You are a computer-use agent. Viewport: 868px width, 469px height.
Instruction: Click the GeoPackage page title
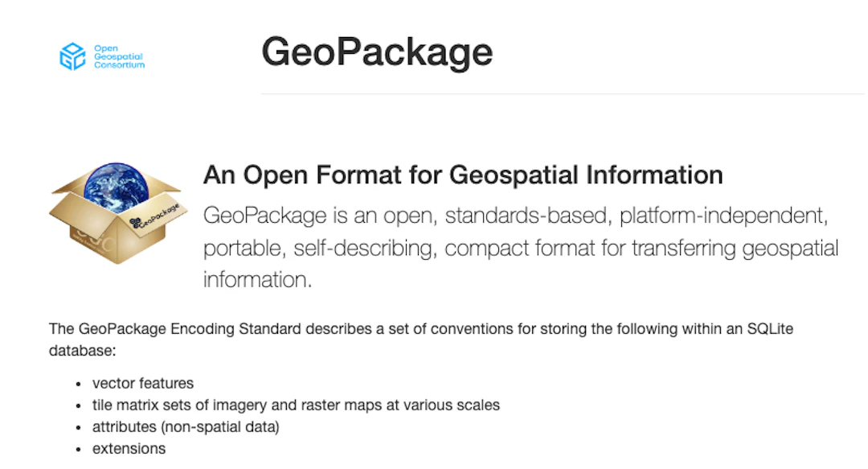[x=377, y=51]
